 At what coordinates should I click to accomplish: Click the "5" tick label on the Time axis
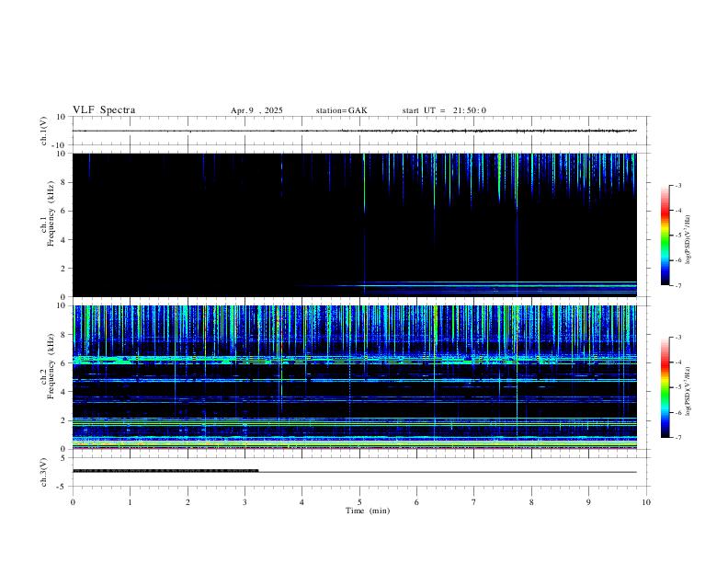(359, 502)
